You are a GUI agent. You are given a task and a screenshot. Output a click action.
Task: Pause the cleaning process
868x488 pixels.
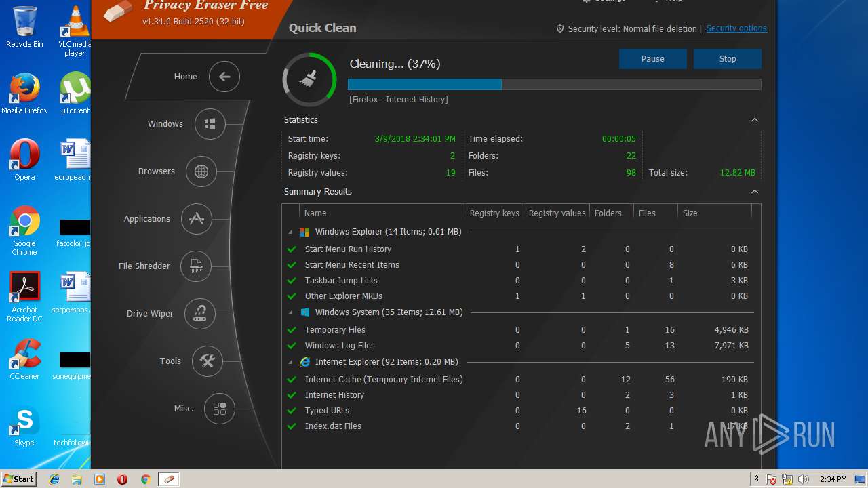pos(653,59)
